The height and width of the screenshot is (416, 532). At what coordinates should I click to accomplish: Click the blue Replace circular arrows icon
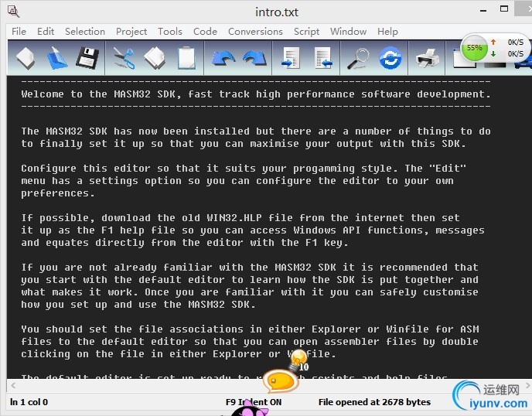(x=390, y=58)
